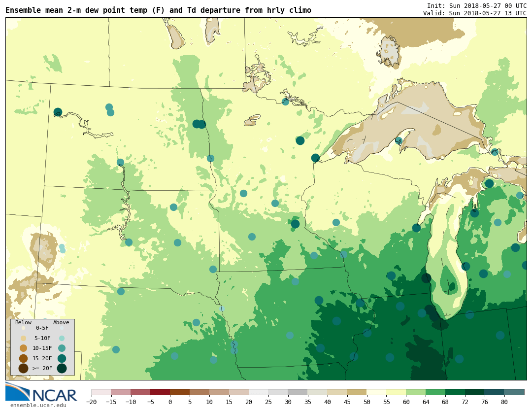Pick the colorbar swatch between 5 and 10
Viewport: 532px width, 411px height.
(199, 392)
